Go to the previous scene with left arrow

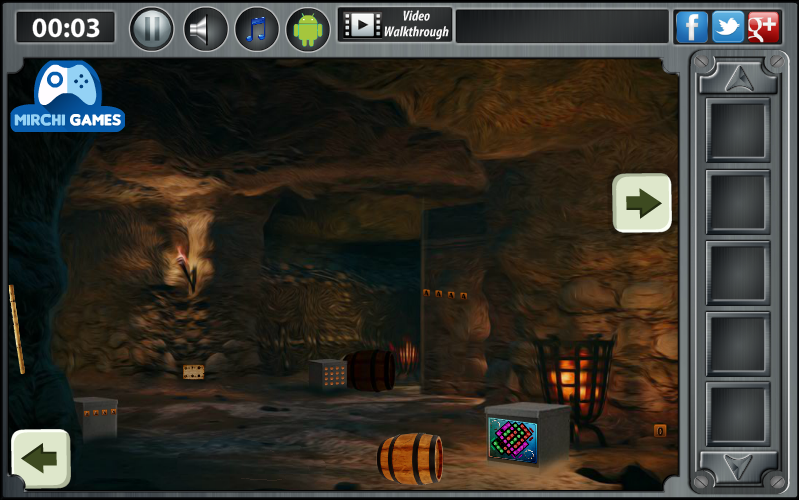[x=41, y=458]
